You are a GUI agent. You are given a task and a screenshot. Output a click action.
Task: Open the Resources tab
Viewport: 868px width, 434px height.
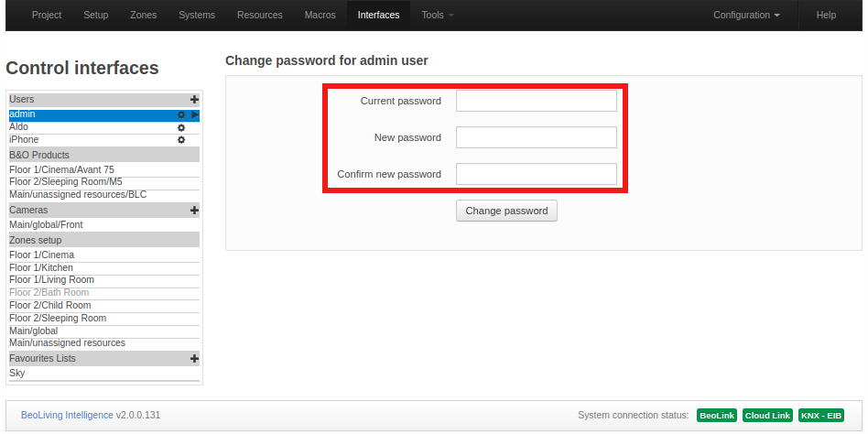click(260, 15)
